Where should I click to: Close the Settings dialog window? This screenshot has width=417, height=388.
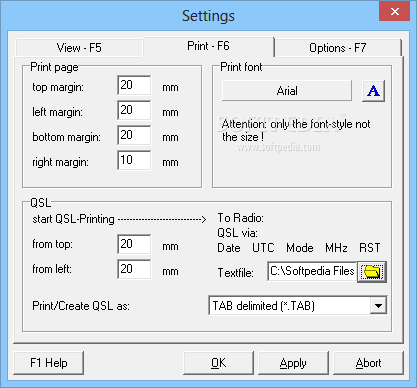click(x=395, y=12)
